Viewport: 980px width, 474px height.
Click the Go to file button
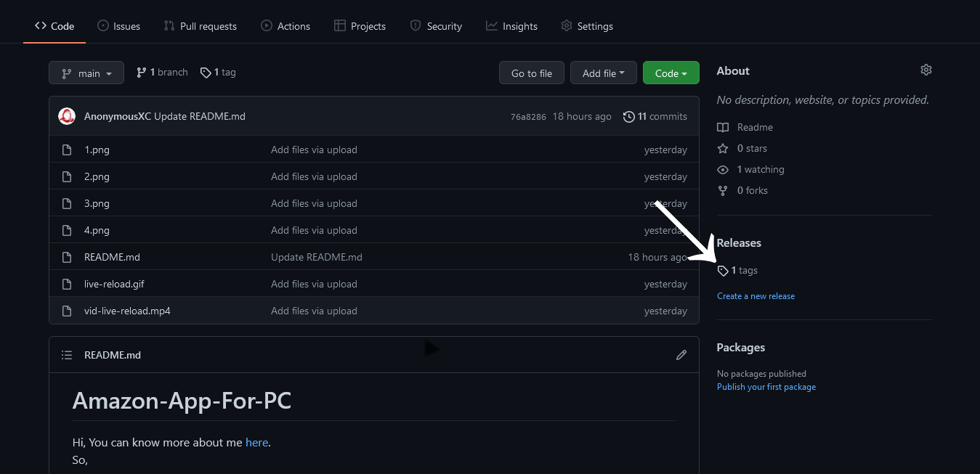point(532,73)
